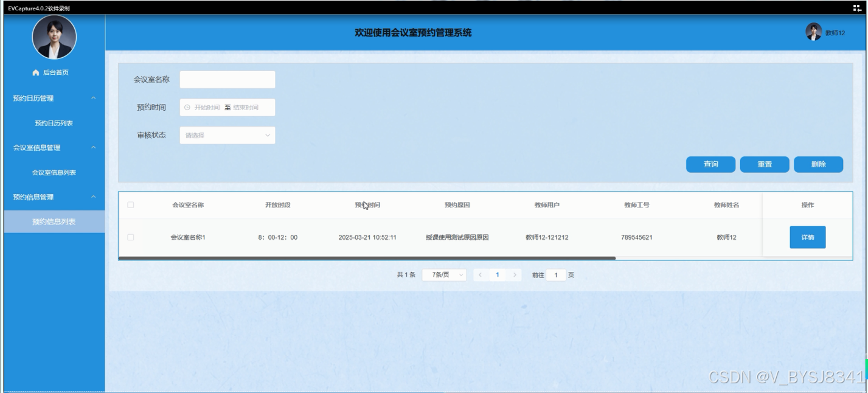The image size is (868, 393).
Task: Click the 查询 search button
Action: [710, 164]
